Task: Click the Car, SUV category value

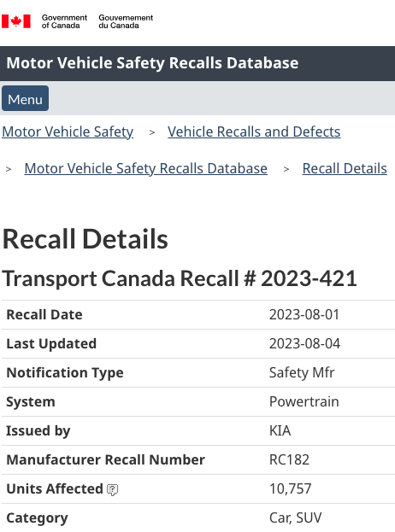Action: (296, 518)
